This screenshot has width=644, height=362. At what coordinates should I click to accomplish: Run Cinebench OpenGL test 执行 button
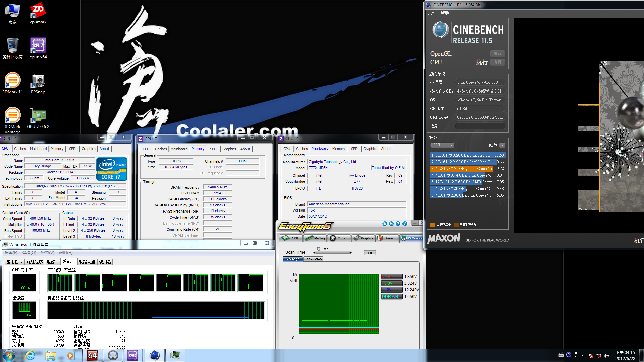click(497, 54)
